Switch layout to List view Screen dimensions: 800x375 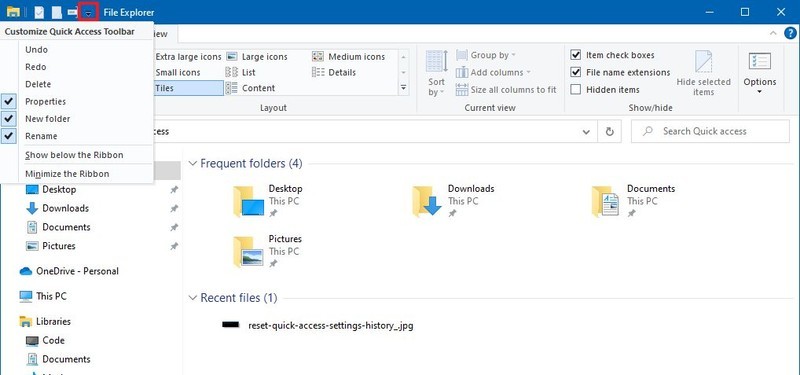(241, 72)
